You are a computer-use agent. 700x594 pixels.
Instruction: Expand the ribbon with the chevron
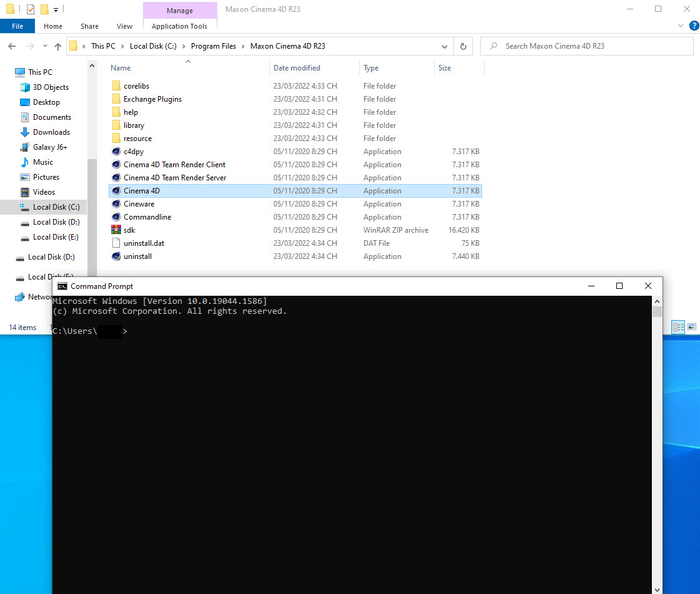tap(681, 26)
